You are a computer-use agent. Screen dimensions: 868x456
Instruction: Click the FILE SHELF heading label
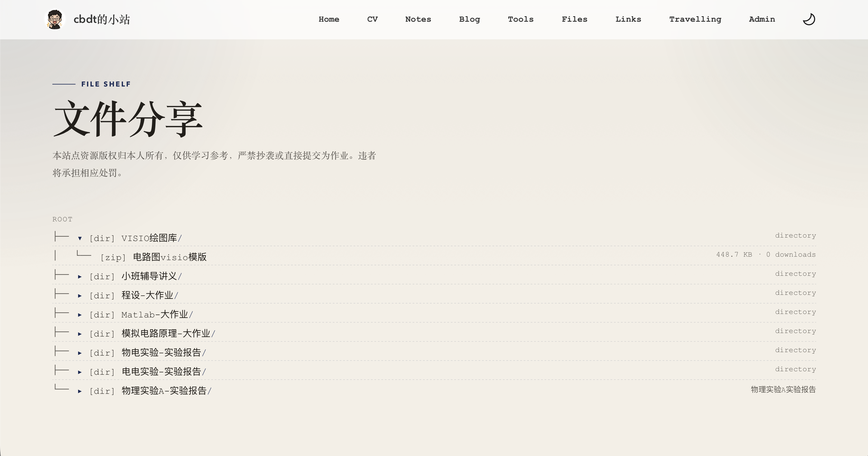106,84
